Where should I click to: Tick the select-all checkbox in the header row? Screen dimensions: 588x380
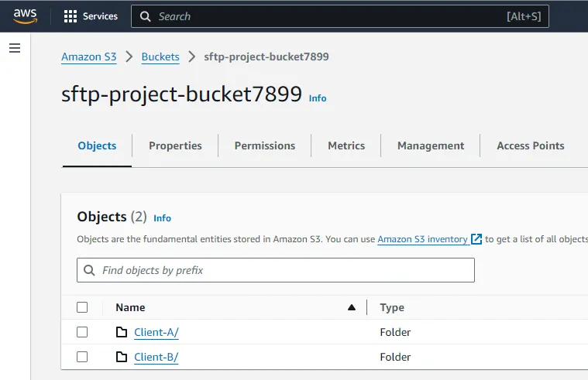pyautogui.click(x=82, y=307)
